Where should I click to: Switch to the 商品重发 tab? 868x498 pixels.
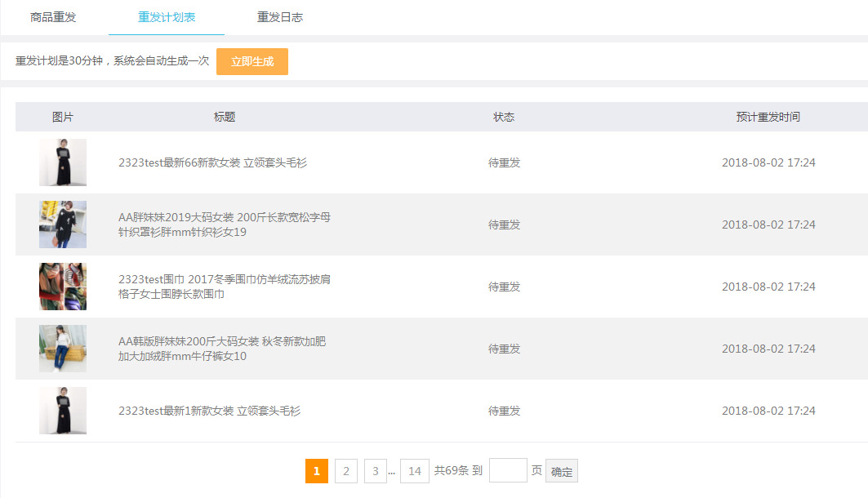[53, 17]
